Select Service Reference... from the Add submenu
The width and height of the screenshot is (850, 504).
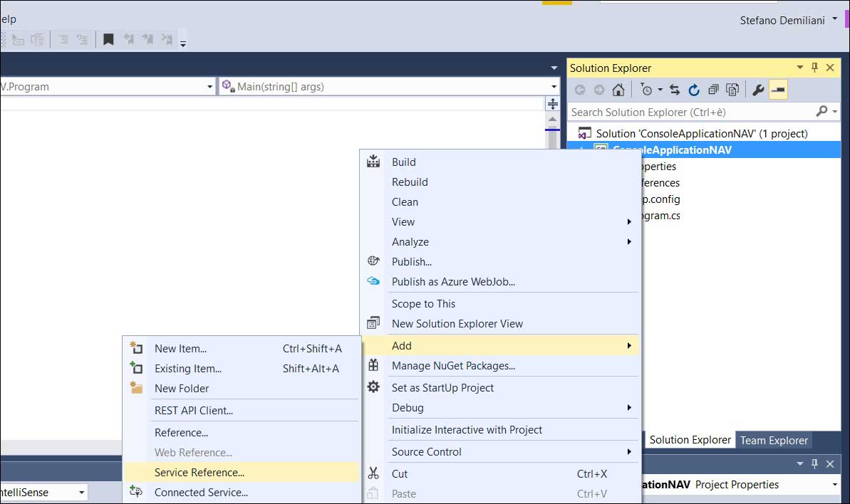tap(199, 472)
